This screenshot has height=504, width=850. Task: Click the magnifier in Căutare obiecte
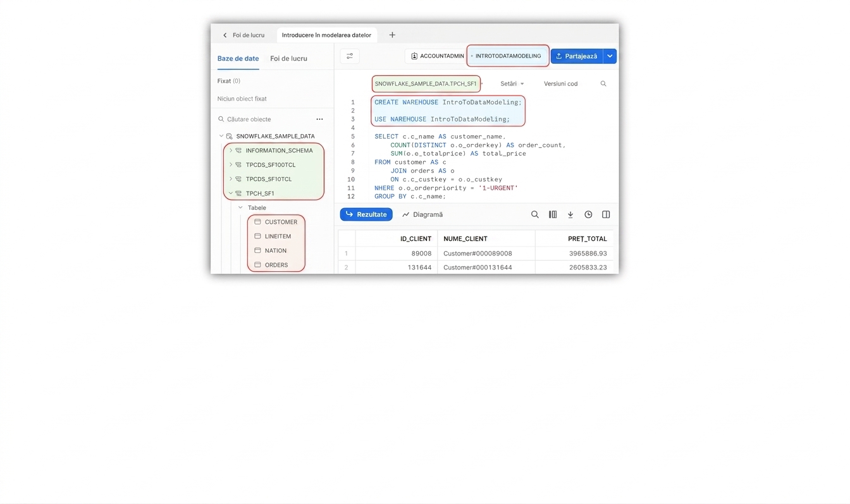pyautogui.click(x=221, y=119)
